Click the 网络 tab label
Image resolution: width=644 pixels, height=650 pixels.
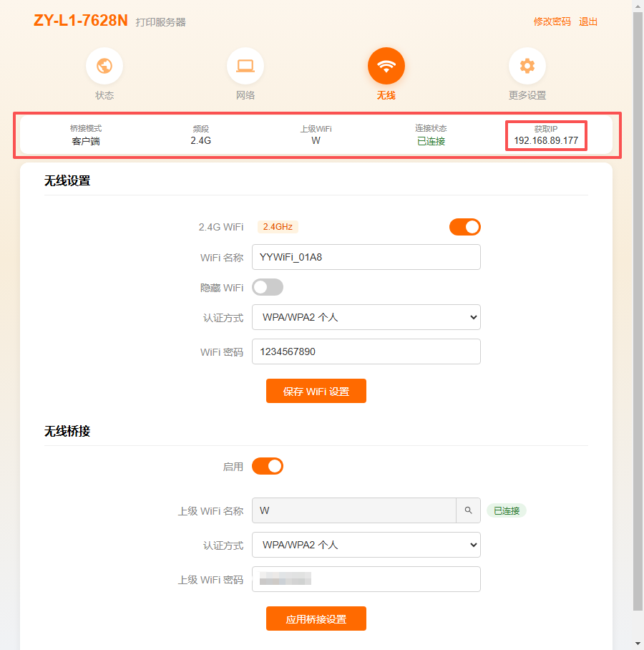click(x=245, y=95)
